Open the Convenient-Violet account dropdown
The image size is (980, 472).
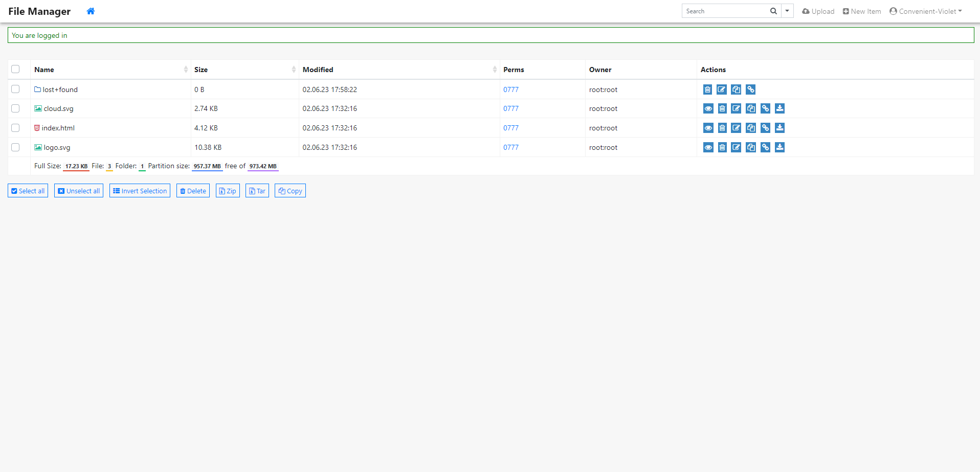(x=926, y=11)
